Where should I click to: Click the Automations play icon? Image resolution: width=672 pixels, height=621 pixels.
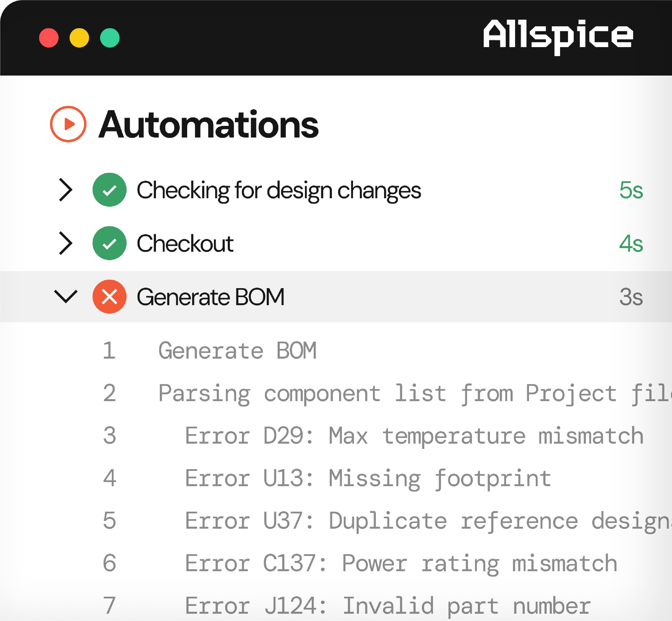pyautogui.click(x=68, y=124)
